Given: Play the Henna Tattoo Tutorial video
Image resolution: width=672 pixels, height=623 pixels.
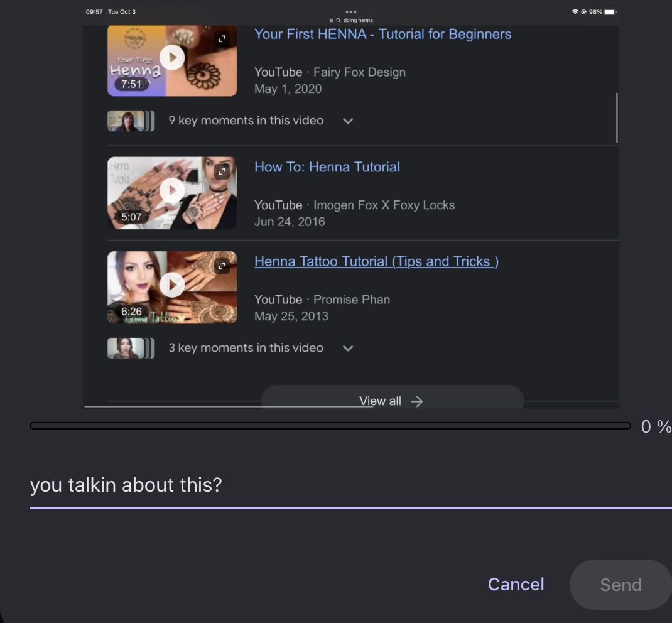Looking at the screenshot, I should point(171,285).
